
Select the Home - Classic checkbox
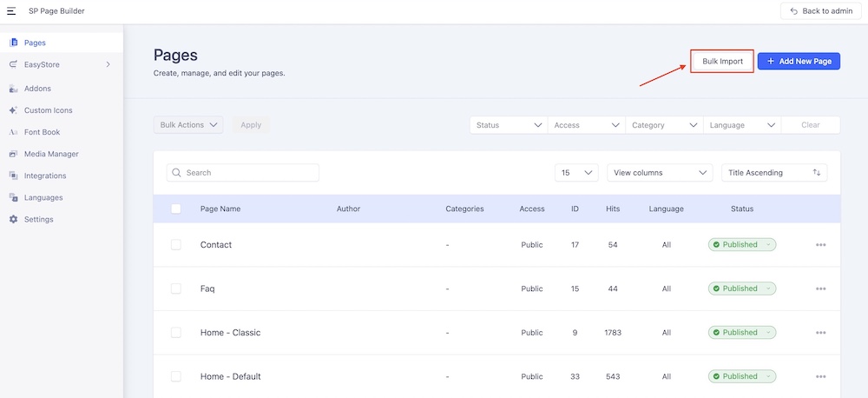pyautogui.click(x=176, y=333)
